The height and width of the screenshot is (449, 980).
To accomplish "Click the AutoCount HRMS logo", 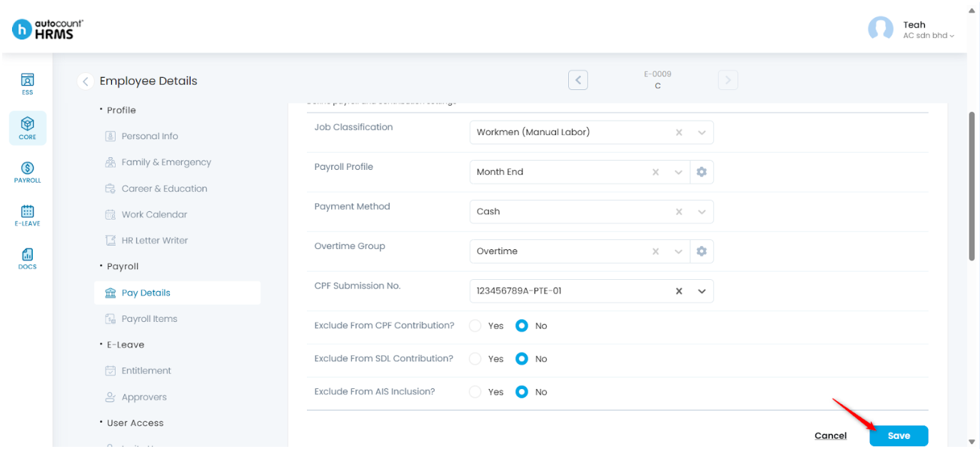I will pos(48,29).
